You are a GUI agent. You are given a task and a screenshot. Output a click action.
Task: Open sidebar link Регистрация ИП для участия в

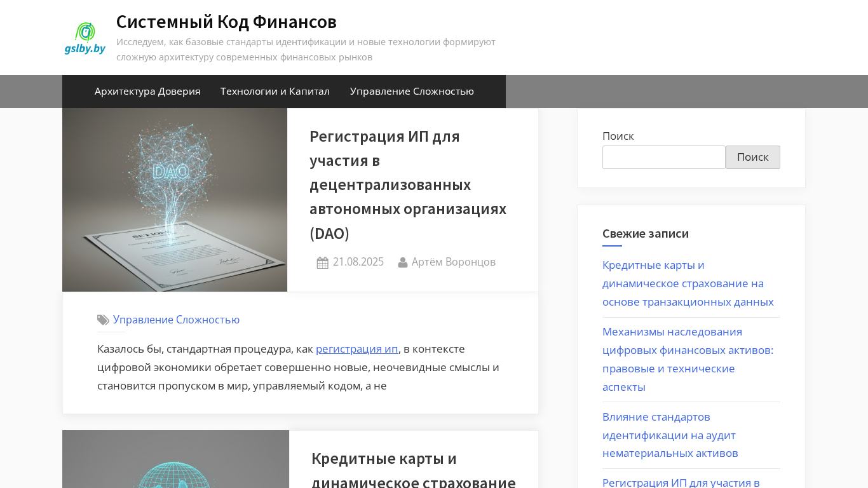[x=681, y=482]
